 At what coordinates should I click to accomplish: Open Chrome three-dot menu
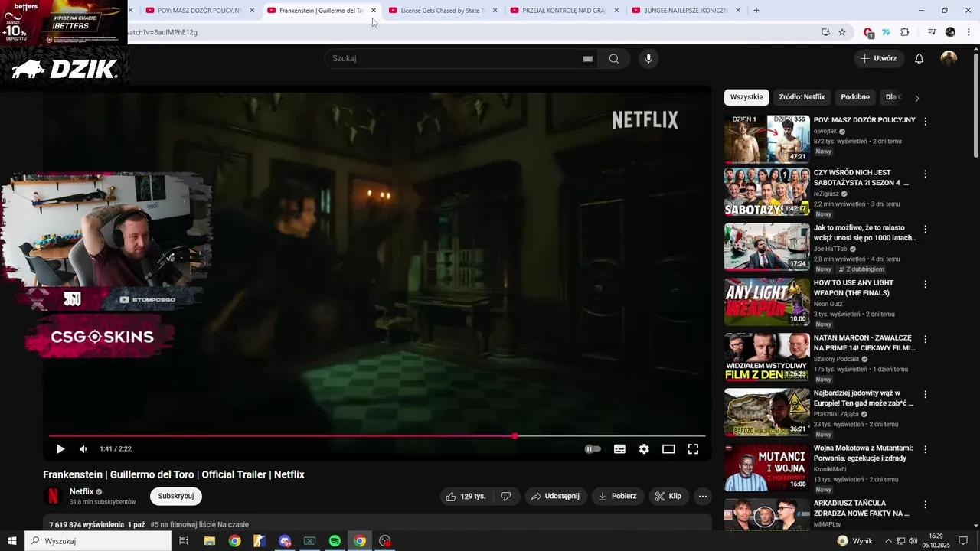(x=969, y=32)
